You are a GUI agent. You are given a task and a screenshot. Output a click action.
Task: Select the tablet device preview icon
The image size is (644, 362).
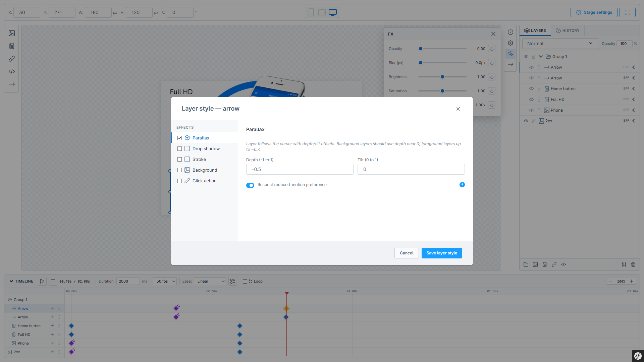tap(322, 12)
